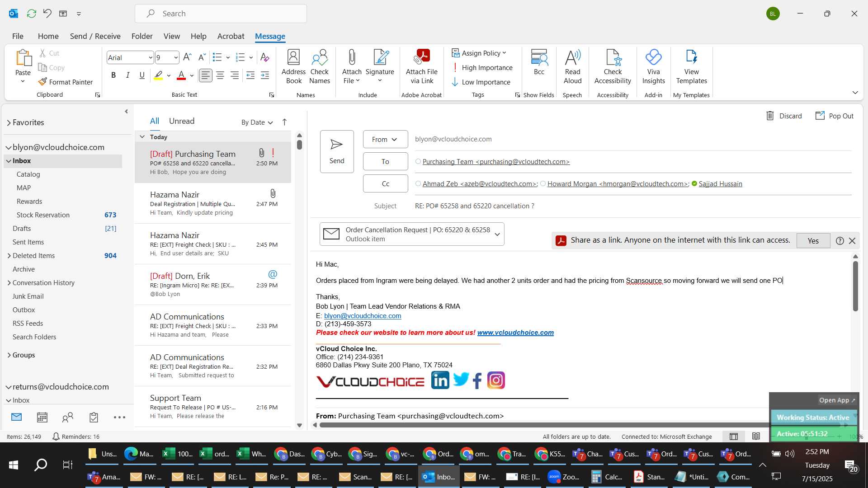Open Hazama Nazir Deal Registration email
Screen dimensions: 868x488
click(x=212, y=203)
